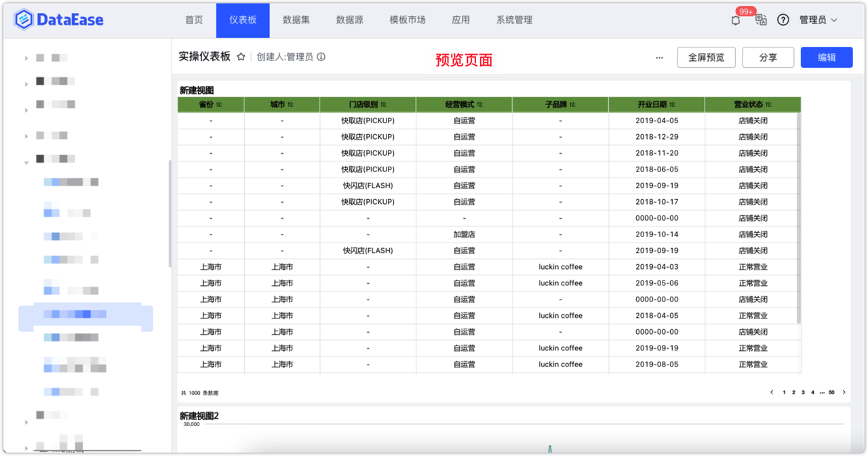This screenshot has width=868, height=456.
Task: Click the 2019-08-05 date cell
Action: tap(656, 365)
